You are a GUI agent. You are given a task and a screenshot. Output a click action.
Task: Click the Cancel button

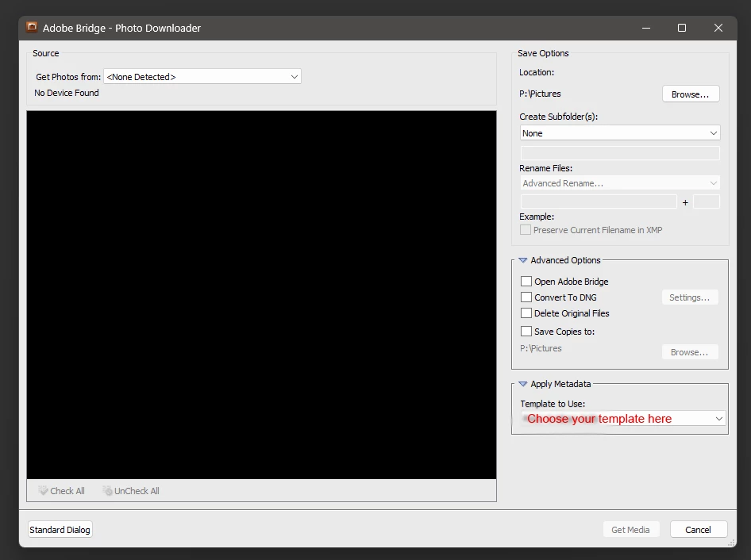699,529
